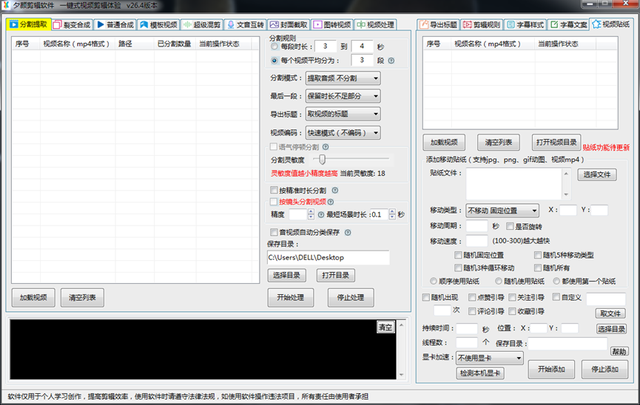Click the 精度 spinner arrows
This screenshot has height=405, width=640.
tap(311, 214)
